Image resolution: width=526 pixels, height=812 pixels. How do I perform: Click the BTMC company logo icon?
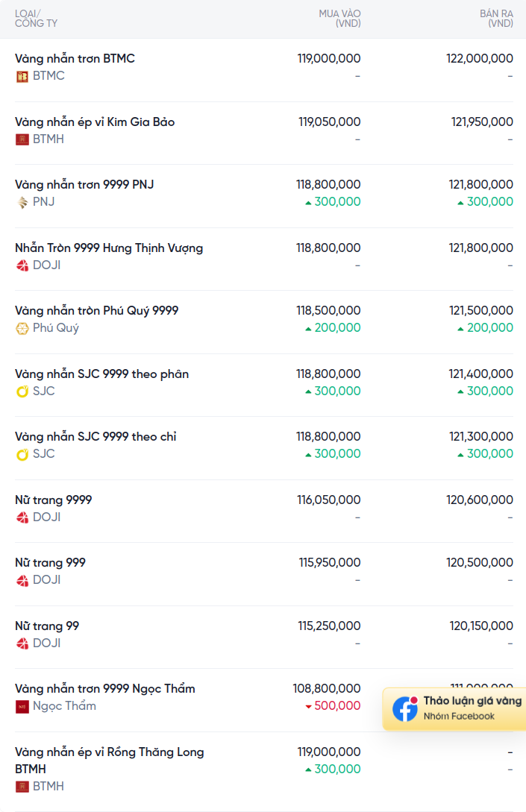pyautogui.click(x=22, y=76)
